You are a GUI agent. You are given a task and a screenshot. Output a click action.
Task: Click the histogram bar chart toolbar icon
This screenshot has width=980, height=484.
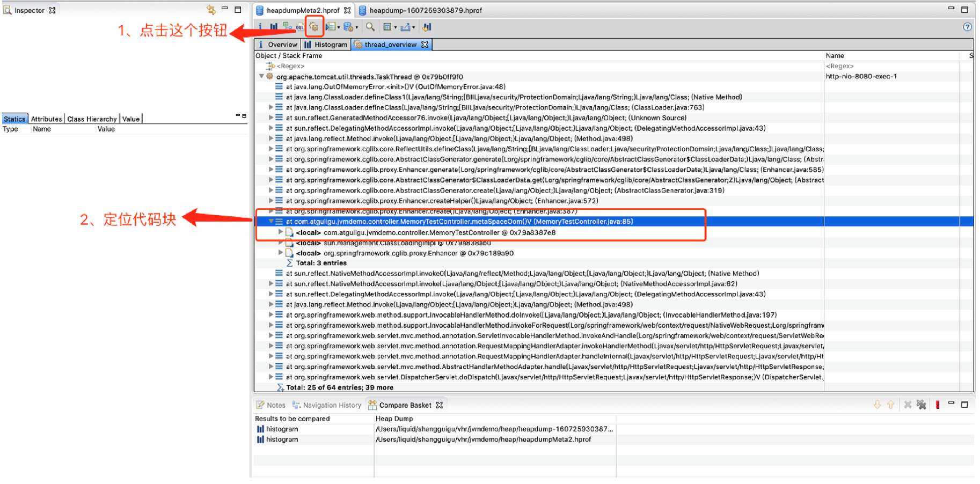pos(274,27)
